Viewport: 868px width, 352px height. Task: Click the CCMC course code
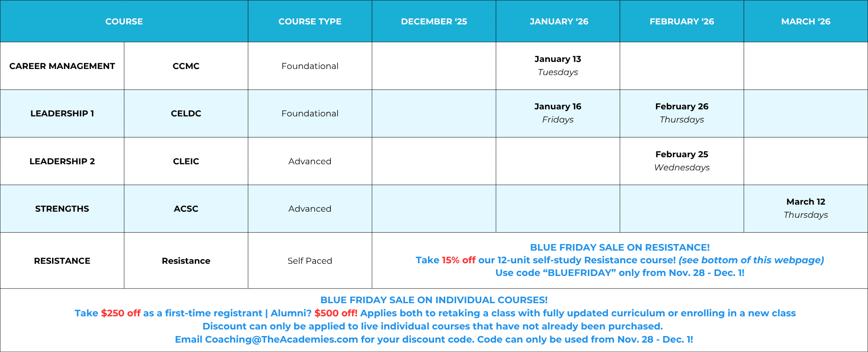[186, 66]
